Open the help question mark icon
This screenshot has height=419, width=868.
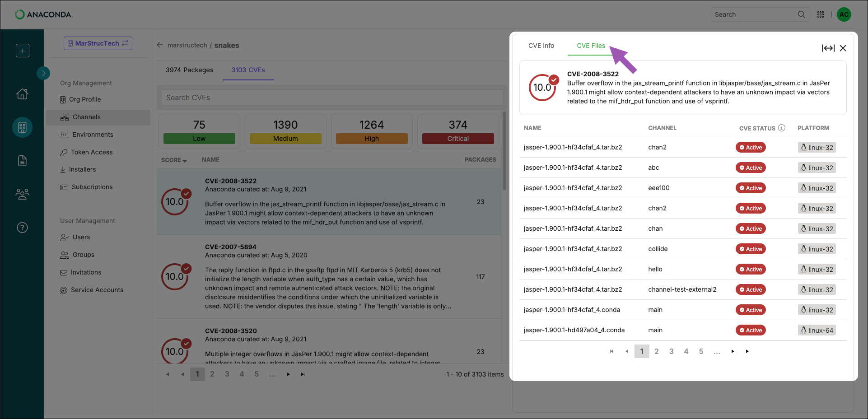[x=22, y=228]
